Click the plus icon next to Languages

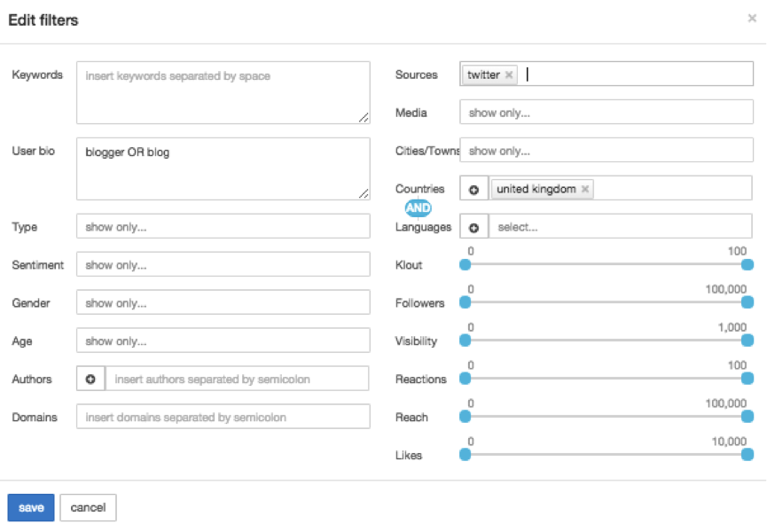pos(474,228)
